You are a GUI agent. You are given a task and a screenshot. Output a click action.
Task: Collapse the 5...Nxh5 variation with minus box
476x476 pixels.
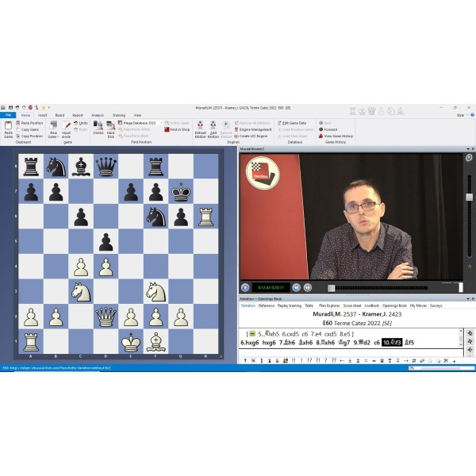(x=252, y=334)
